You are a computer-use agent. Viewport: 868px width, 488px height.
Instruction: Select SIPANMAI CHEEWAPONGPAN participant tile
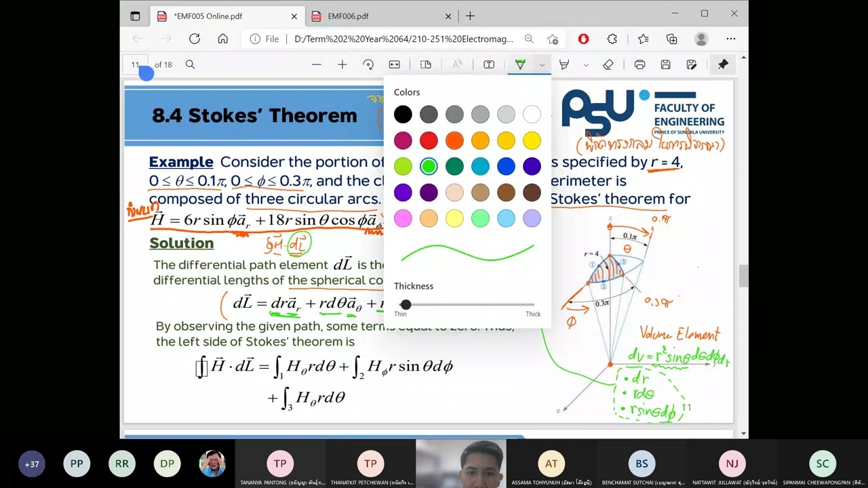[823, 464]
